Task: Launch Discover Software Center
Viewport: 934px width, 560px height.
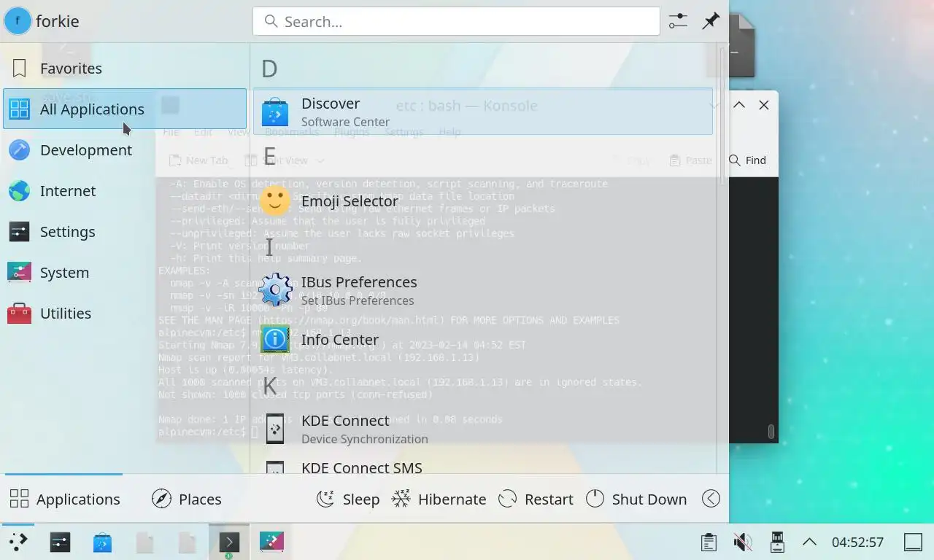Action: 483,112
